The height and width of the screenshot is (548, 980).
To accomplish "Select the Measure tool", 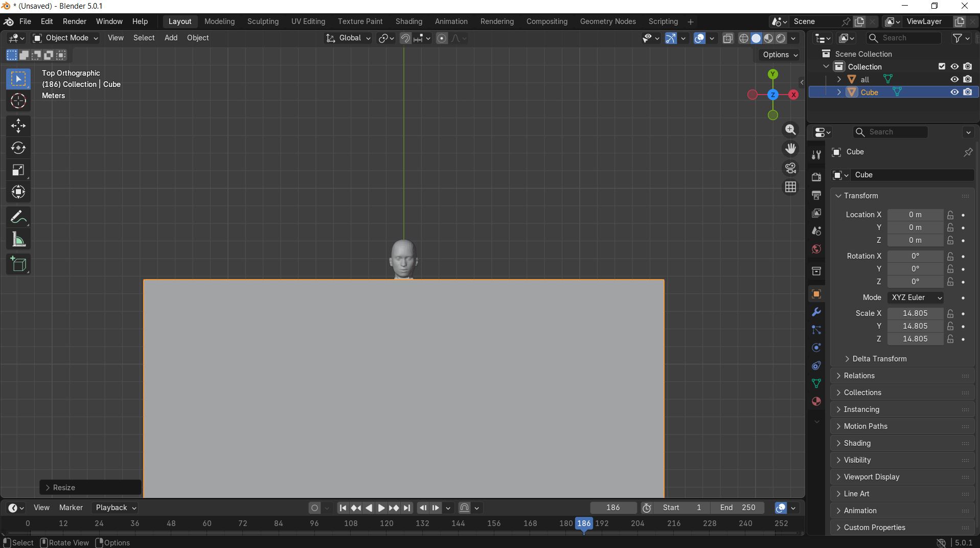I will [x=18, y=240].
